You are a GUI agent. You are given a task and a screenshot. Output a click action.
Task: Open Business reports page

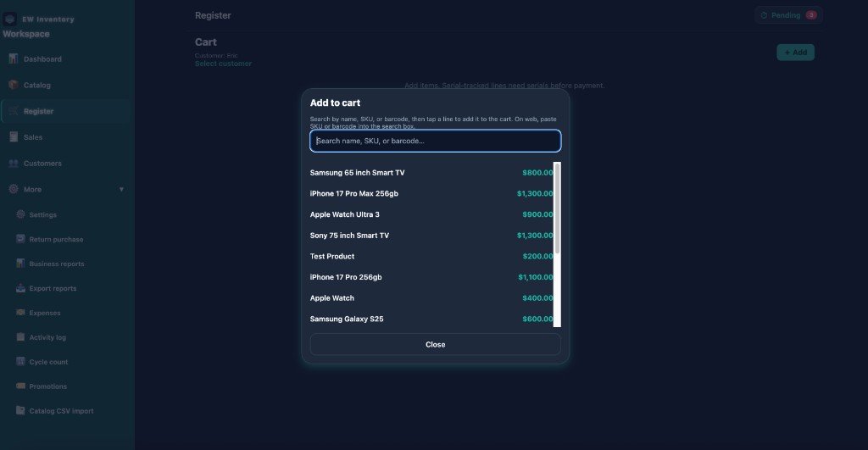70,264
